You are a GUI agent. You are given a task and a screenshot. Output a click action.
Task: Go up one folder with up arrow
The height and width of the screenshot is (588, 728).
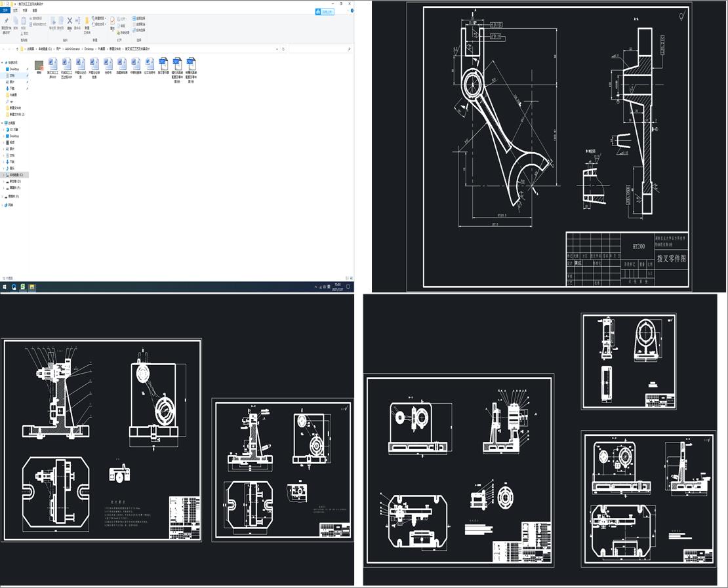(17, 49)
